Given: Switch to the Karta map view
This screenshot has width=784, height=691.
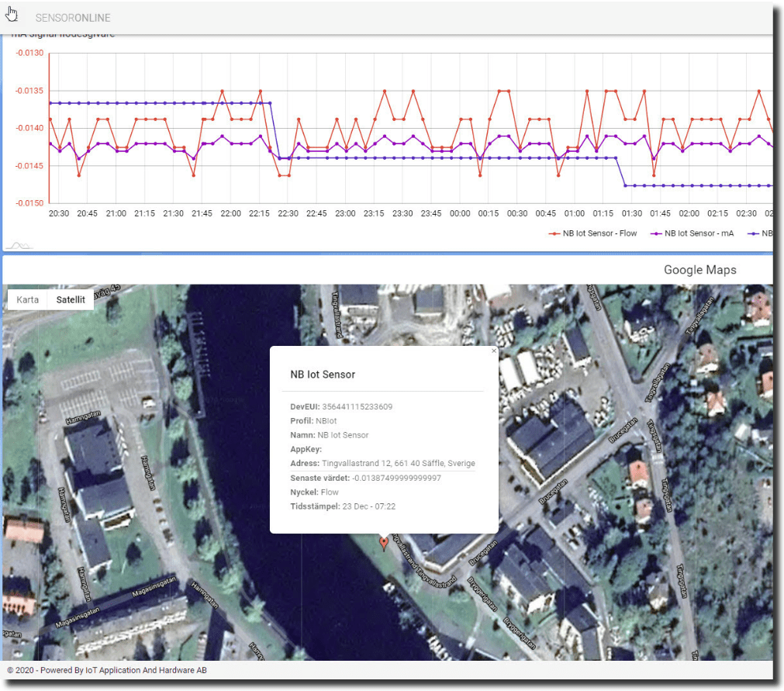Looking at the screenshot, I should (x=27, y=299).
